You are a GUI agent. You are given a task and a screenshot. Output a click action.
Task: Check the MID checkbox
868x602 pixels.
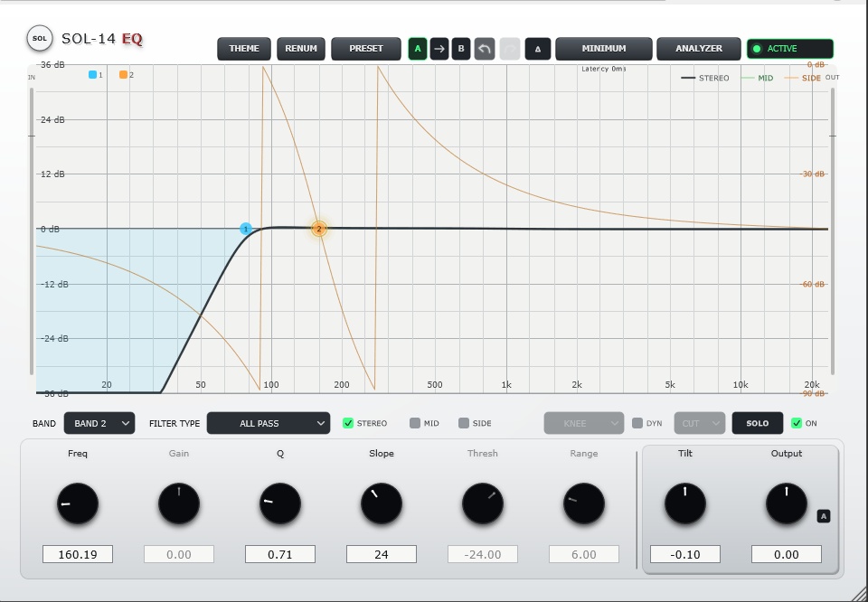coord(415,423)
